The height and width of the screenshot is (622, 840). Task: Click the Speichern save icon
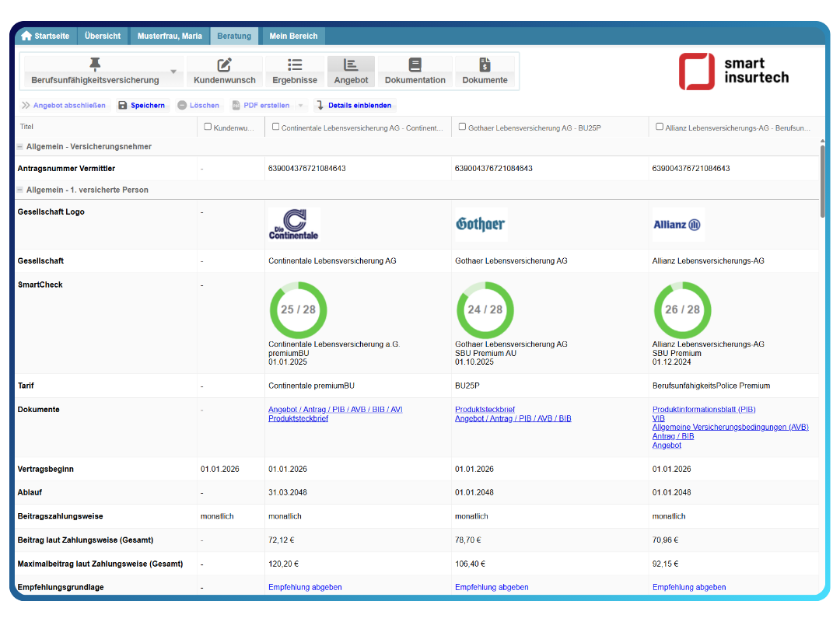[x=123, y=106]
